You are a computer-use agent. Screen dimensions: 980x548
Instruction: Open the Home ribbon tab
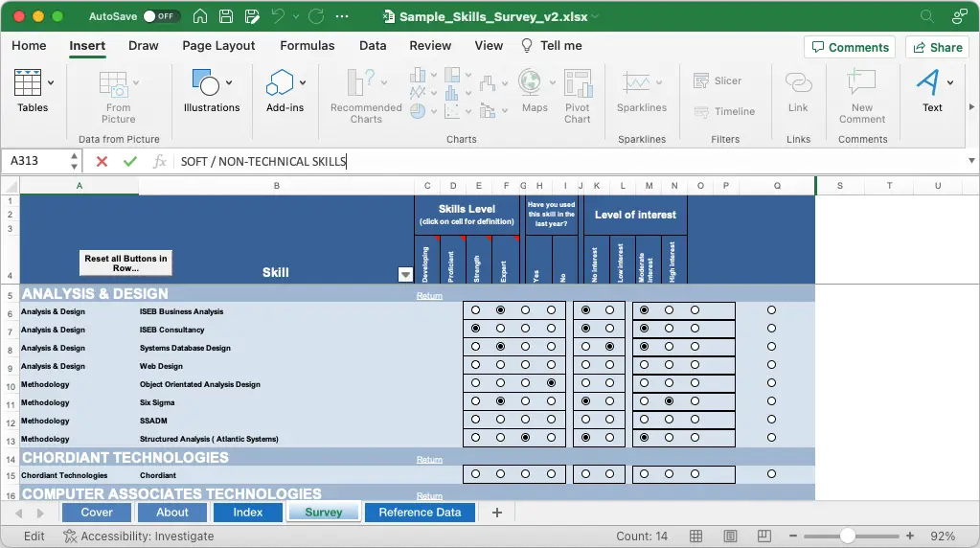[x=29, y=46]
